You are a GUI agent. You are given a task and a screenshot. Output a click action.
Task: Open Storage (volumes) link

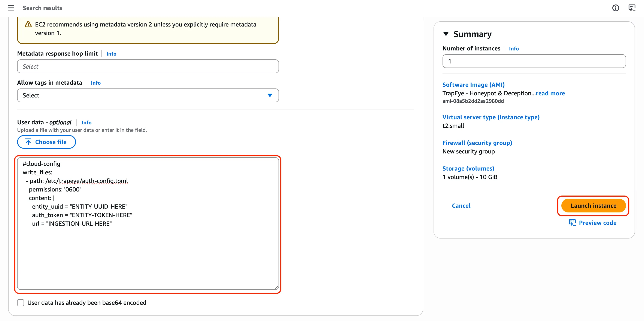click(468, 168)
